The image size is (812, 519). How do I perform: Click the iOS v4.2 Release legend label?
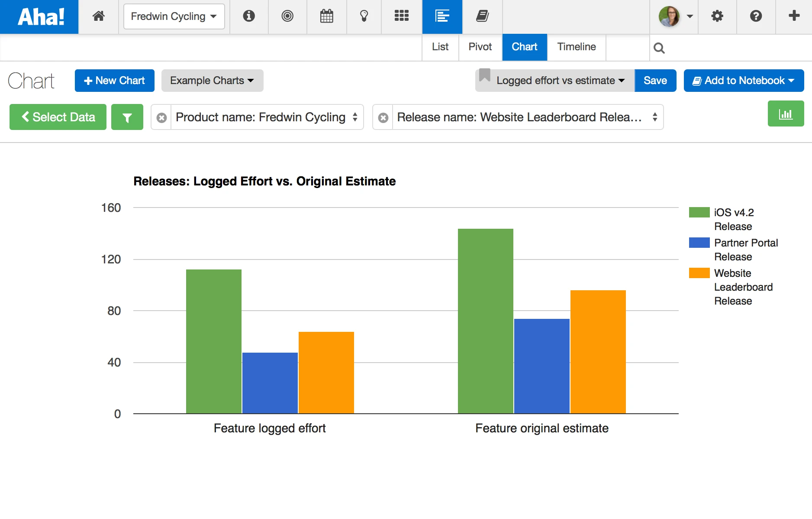tap(734, 219)
